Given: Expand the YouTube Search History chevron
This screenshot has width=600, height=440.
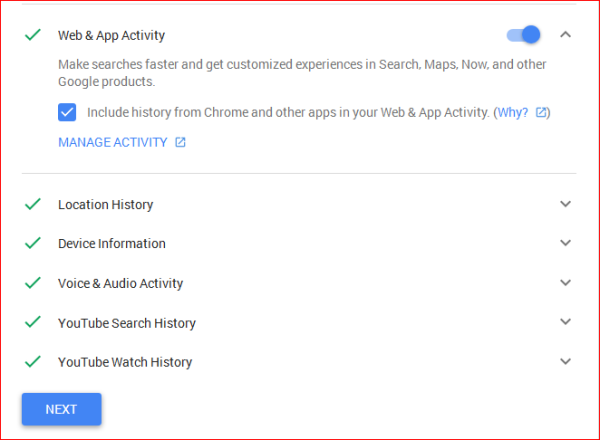Looking at the screenshot, I should [x=565, y=322].
